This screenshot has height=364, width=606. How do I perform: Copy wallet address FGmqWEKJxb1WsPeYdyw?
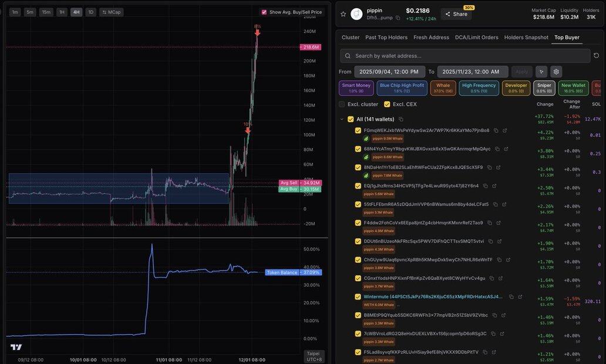tap(496, 130)
